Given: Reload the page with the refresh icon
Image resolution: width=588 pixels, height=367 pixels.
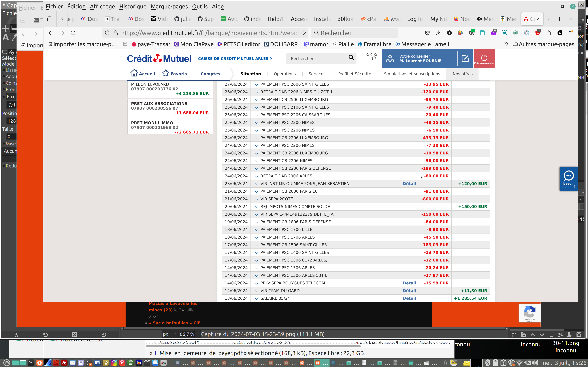Looking at the screenshot, I should tap(73, 33).
